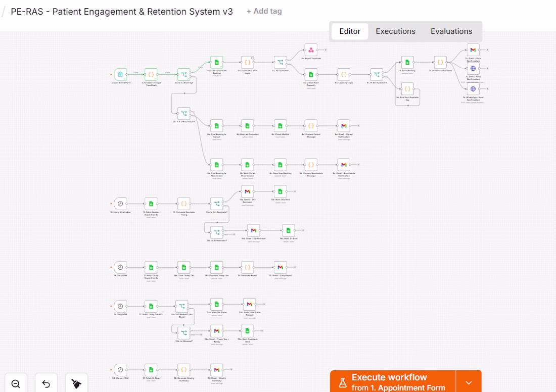Open the Gmail - Send Confirmation node

coord(473,50)
